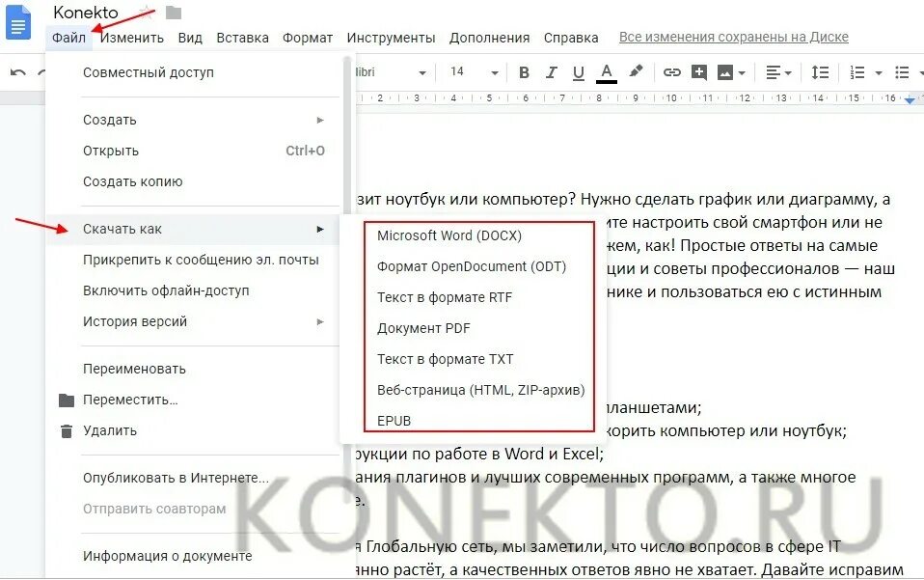The height and width of the screenshot is (580, 924).
Task: Open the Формат menu
Action: [307, 38]
